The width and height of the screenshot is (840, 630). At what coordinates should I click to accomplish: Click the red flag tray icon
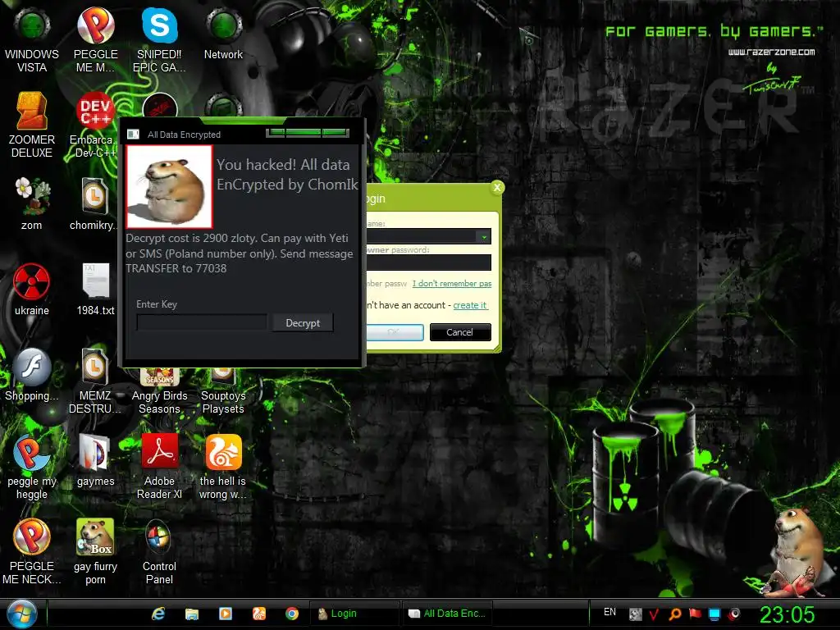point(695,614)
